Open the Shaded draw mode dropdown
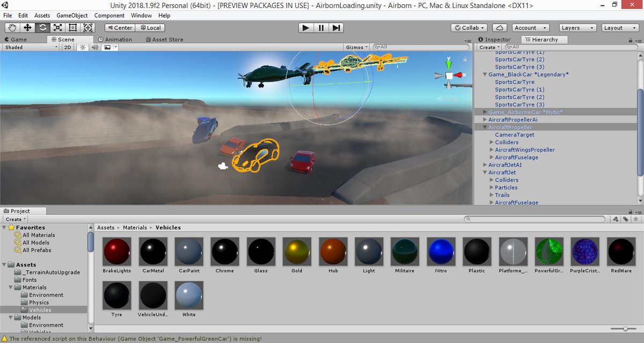 [x=31, y=47]
